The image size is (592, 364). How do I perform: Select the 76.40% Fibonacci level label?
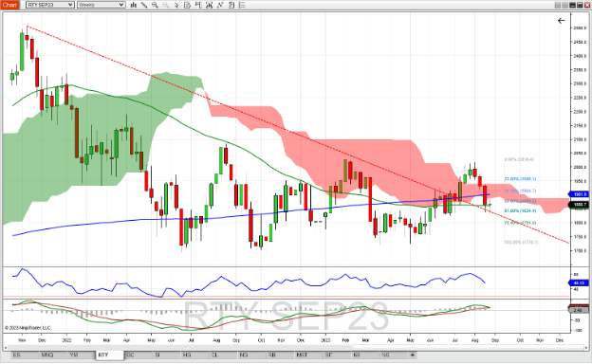point(520,223)
